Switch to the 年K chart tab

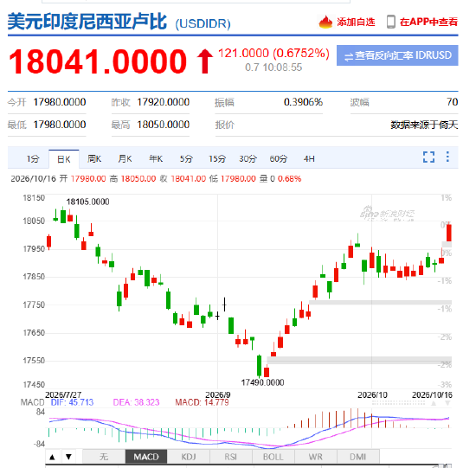(156, 158)
